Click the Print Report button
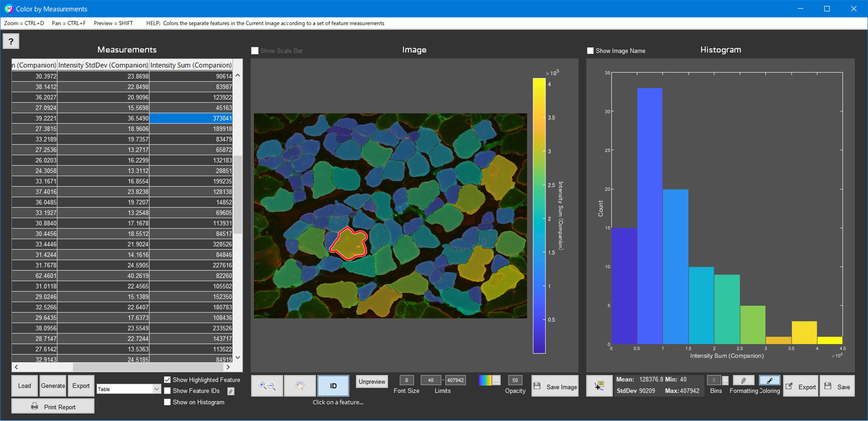 (x=53, y=407)
